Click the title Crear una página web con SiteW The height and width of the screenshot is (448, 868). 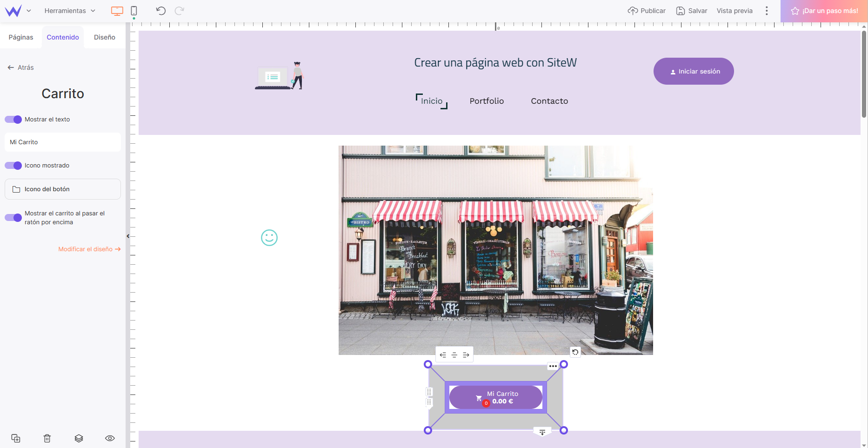click(x=495, y=63)
